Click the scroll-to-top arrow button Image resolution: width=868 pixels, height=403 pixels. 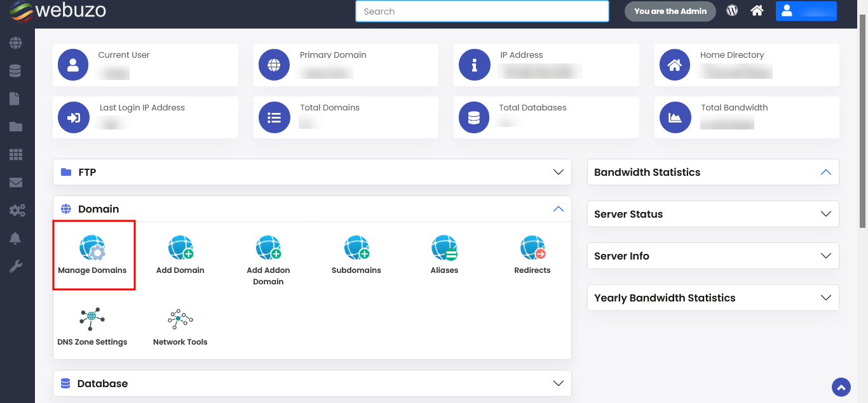pos(841,387)
